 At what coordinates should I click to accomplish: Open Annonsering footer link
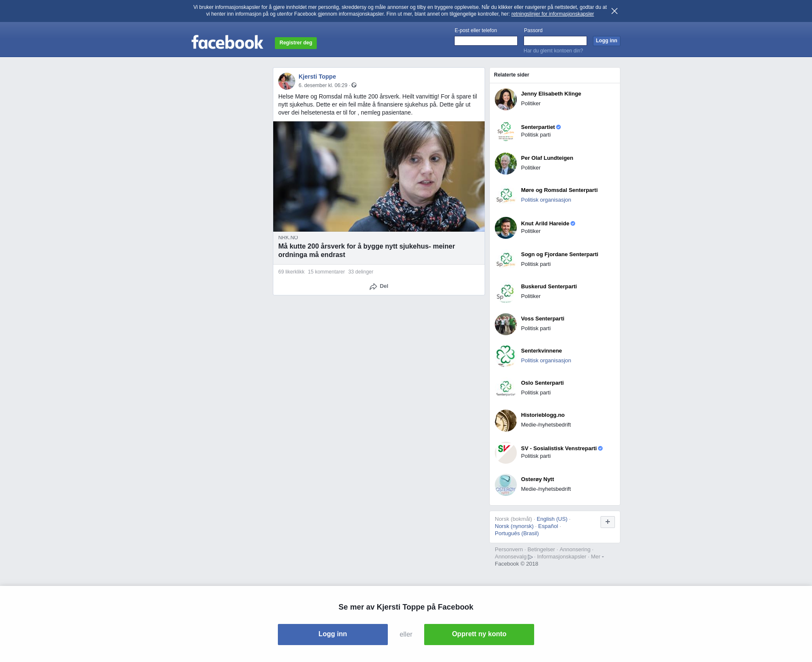575,550
